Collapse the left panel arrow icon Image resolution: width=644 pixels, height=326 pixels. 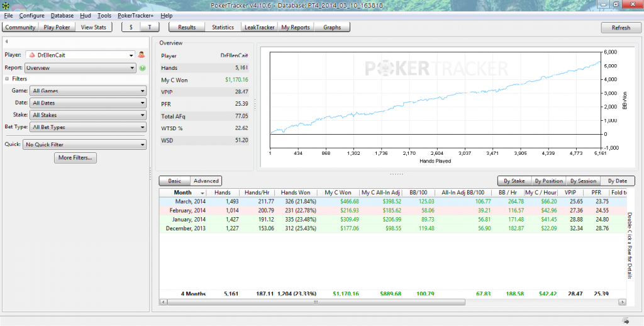7,42
